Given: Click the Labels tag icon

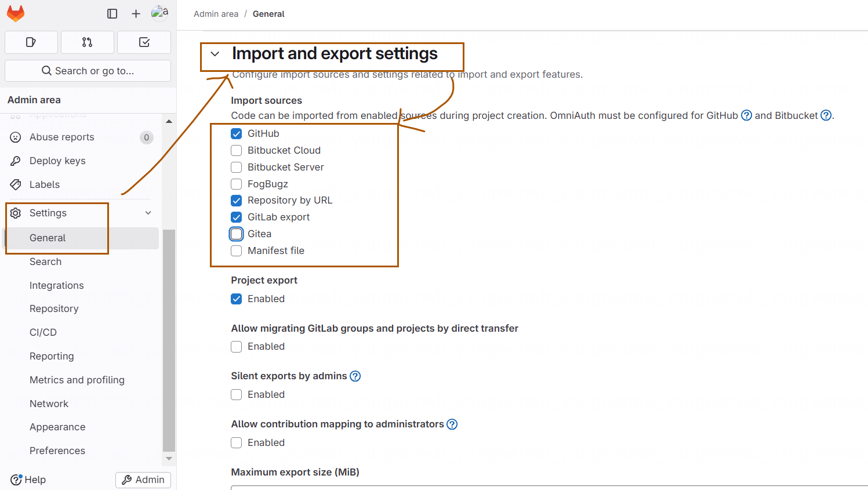Looking at the screenshot, I should [x=16, y=185].
